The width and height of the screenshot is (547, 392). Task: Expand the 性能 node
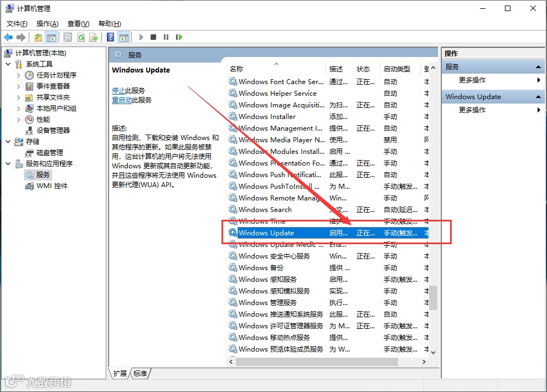tap(18, 120)
